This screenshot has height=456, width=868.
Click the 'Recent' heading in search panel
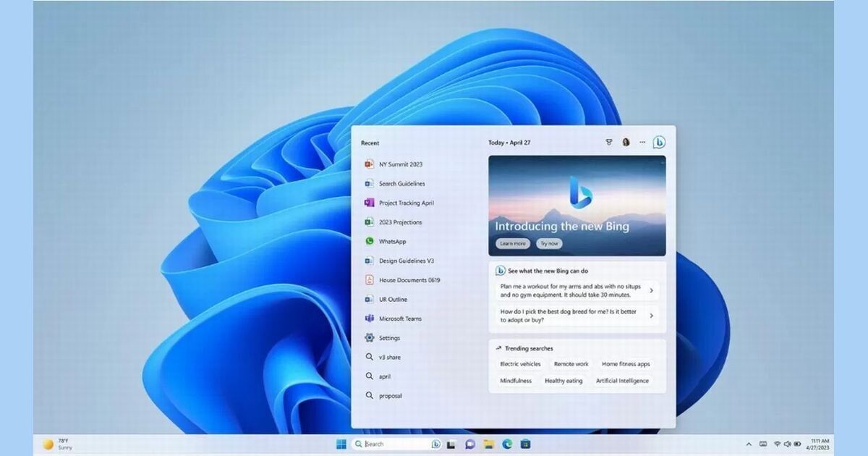click(x=370, y=143)
